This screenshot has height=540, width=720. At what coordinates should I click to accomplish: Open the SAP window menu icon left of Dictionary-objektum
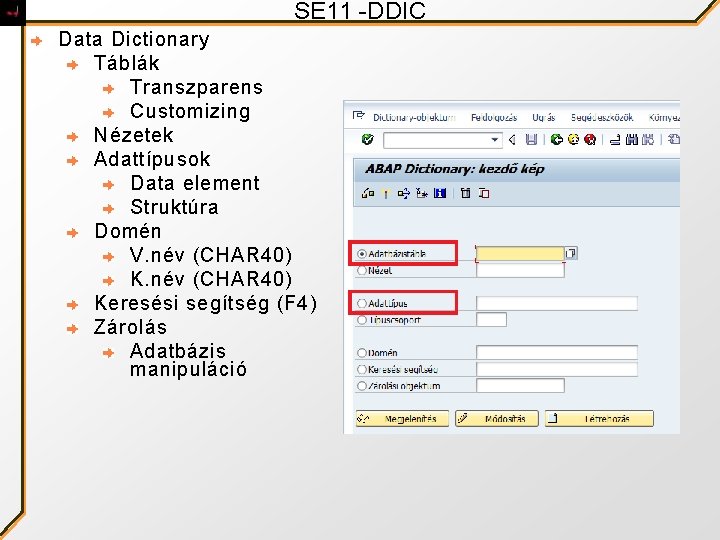358,116
